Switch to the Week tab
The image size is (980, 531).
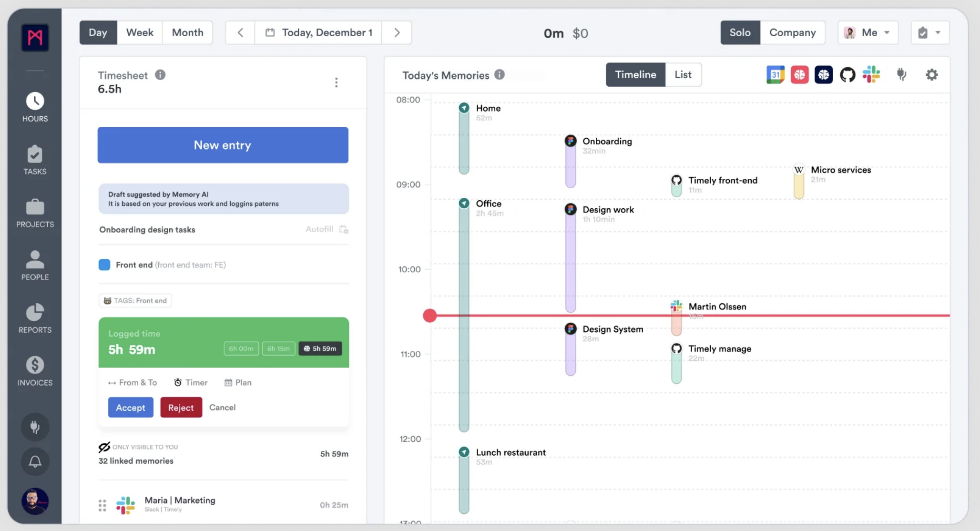click(x=140, y=32)
